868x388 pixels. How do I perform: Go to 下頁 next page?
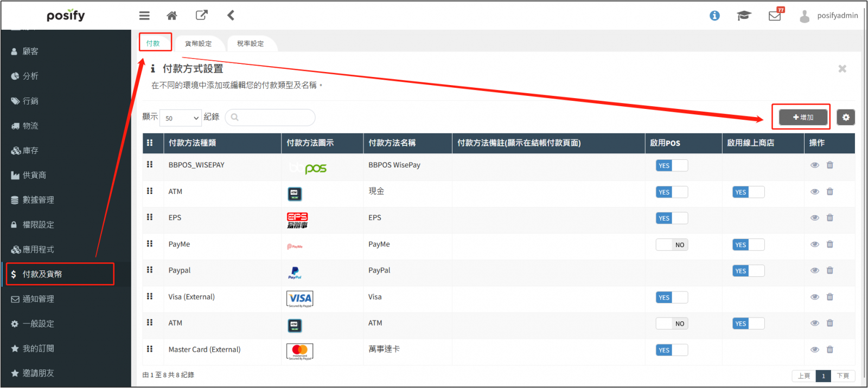pyautogui.click(x=843, y=376)
